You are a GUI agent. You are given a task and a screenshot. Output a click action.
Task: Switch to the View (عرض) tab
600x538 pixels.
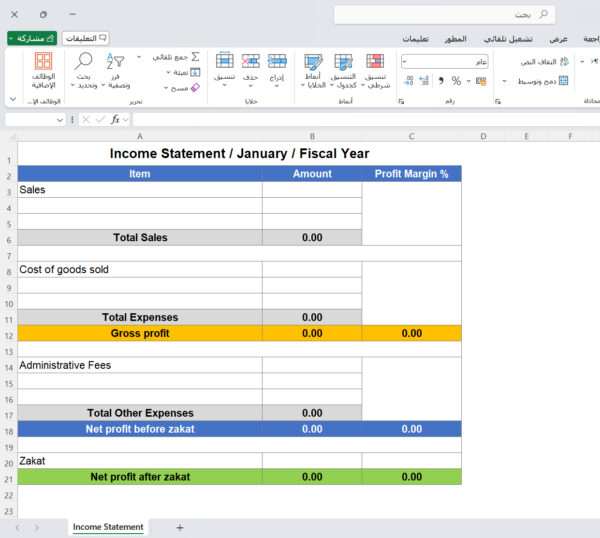[558, 38]
